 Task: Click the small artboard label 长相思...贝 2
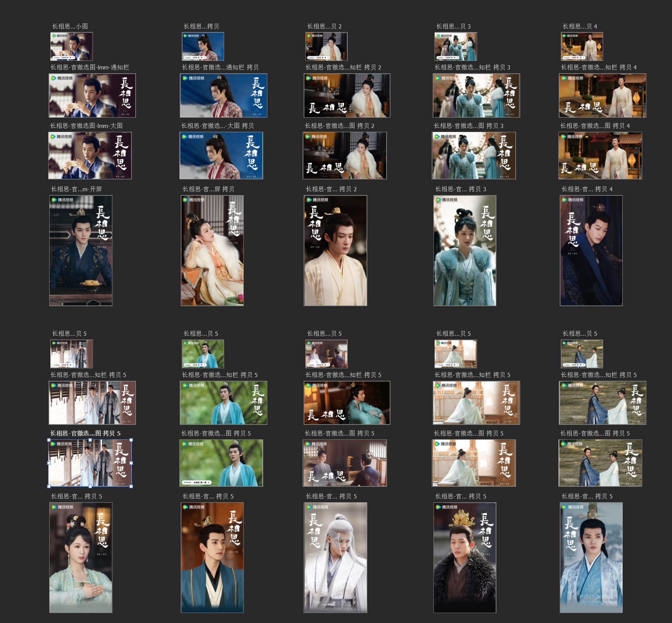point(324,26)
